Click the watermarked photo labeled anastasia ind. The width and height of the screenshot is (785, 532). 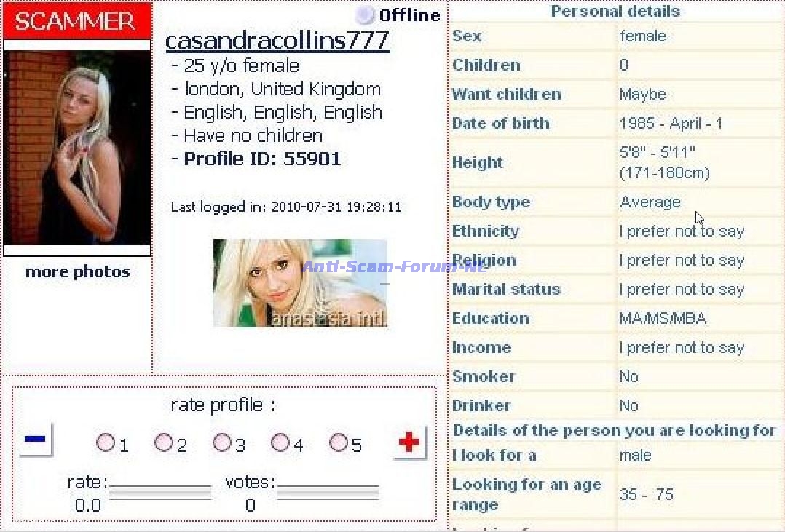[300, 283]
